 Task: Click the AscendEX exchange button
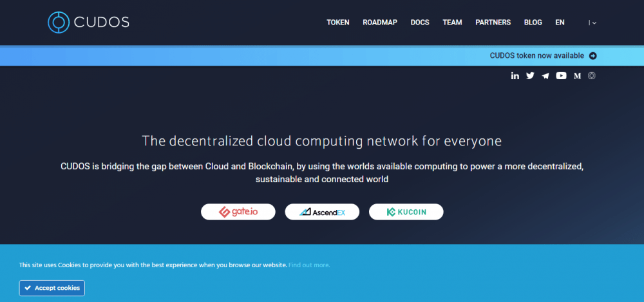tap(322, 212)
